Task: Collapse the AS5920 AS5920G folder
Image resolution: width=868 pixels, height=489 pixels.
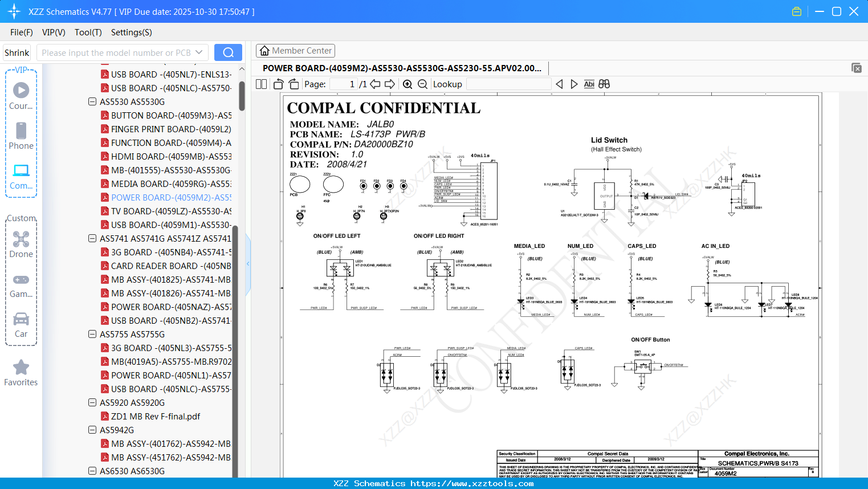Action: click(x=92, y=402)
